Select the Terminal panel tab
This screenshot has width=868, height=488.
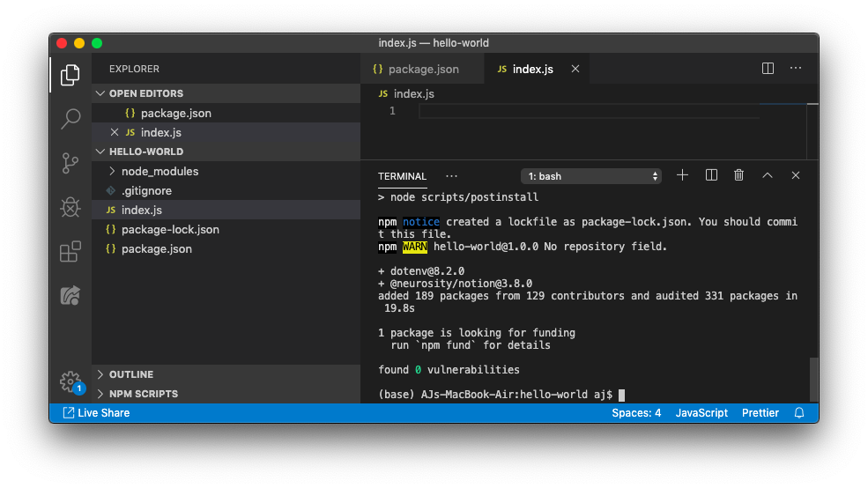(x=402, y=176)
